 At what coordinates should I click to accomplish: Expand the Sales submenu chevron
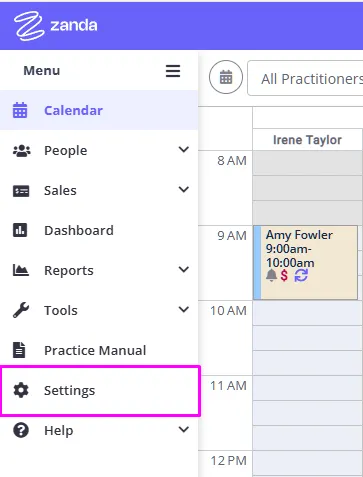point(184,189)
